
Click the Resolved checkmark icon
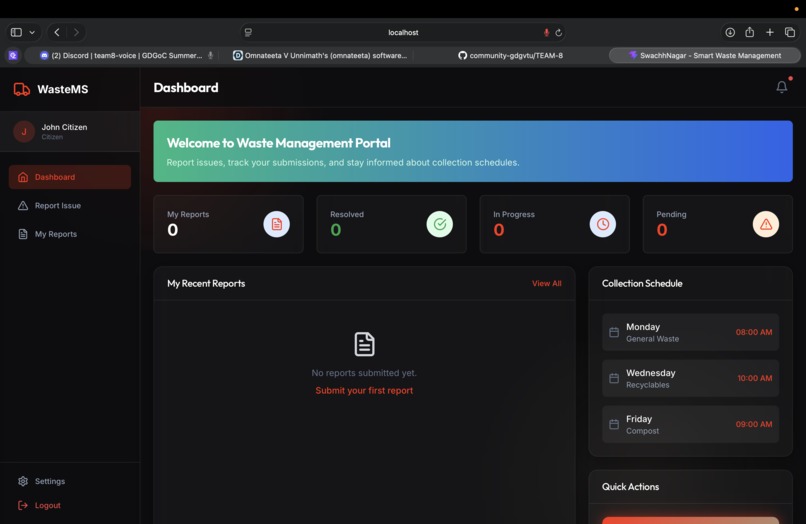pos(439,224)
